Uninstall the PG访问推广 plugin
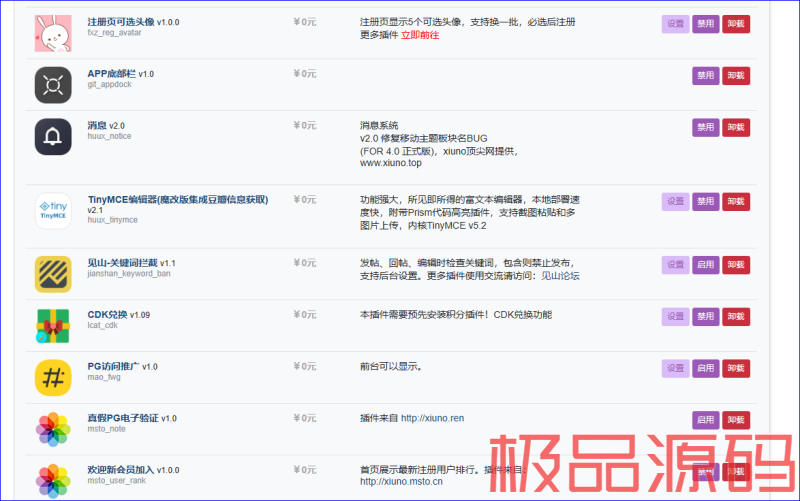 pyautogui.click(x=736, y=368)
